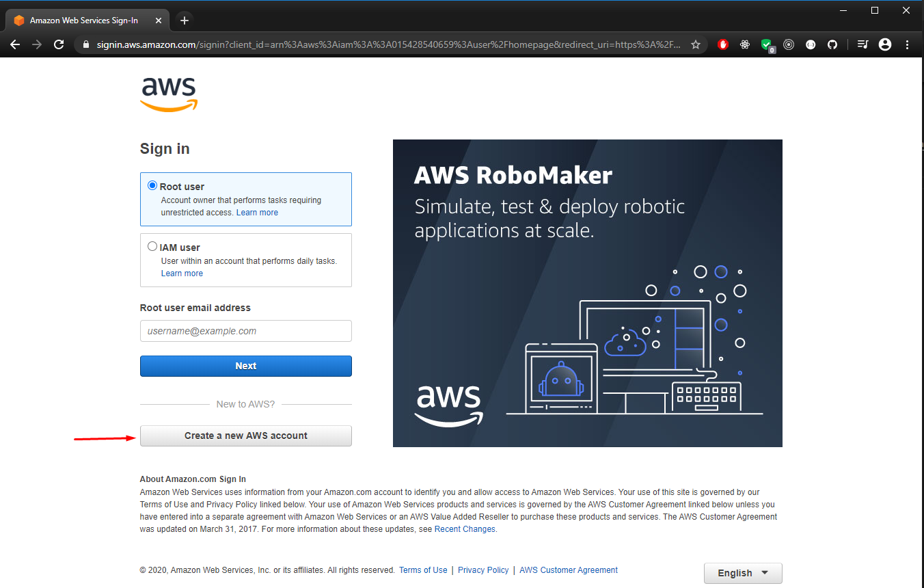Open the Privacy Policy link
The height and width of the screenshot is (588, 924).
pyautogui.click(x=483, y=570)
